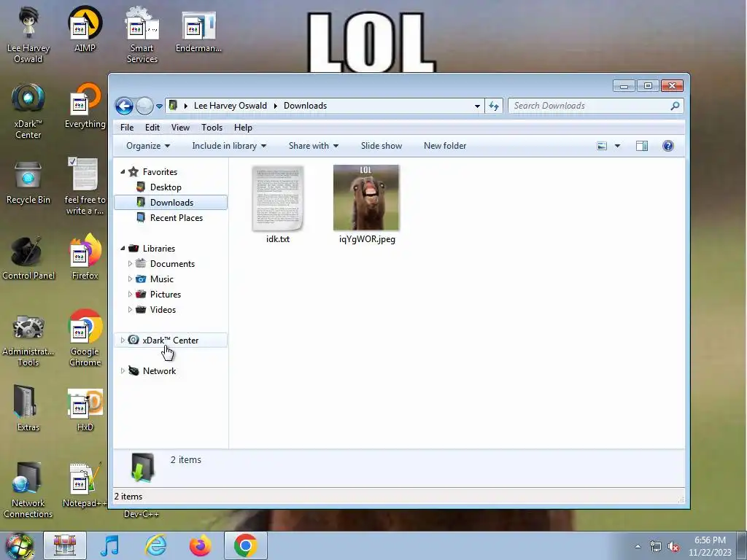
Task: Toggle the preview pane button
Action: (x=642, y=146)
